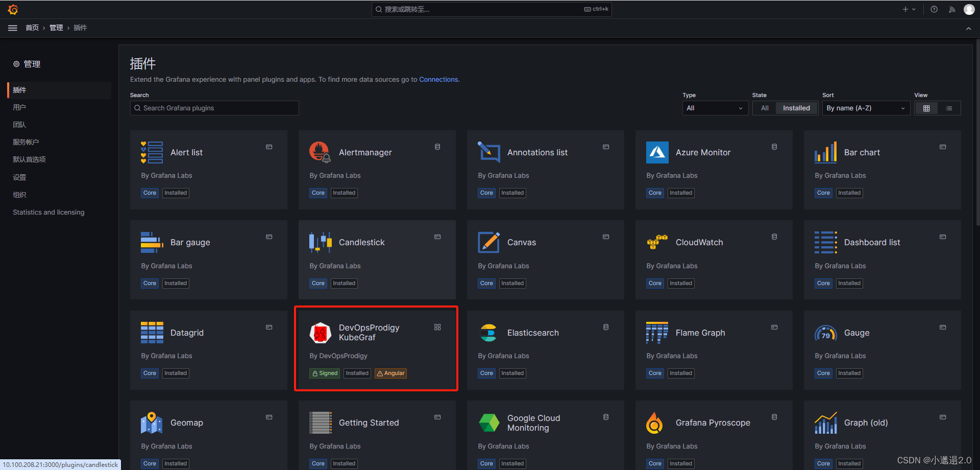Click the Annotations list plugin icon
980x470 pixels.
coord(489,152)
